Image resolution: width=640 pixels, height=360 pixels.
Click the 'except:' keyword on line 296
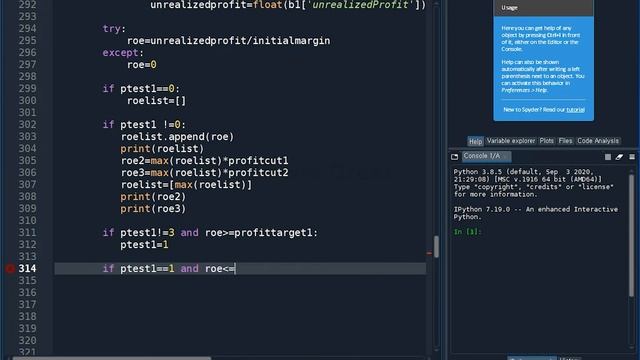coord(123,53)
